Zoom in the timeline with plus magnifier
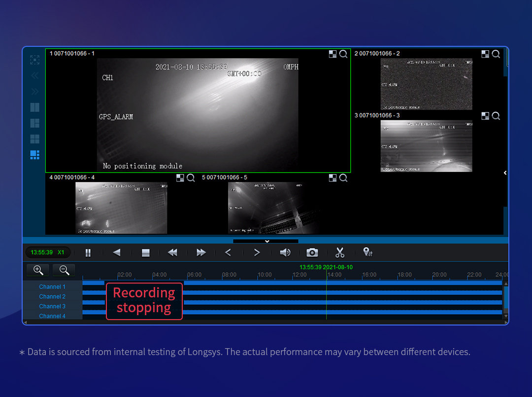Image resolution: width=532 pixels, height=397 pixels. pos(38,270)
